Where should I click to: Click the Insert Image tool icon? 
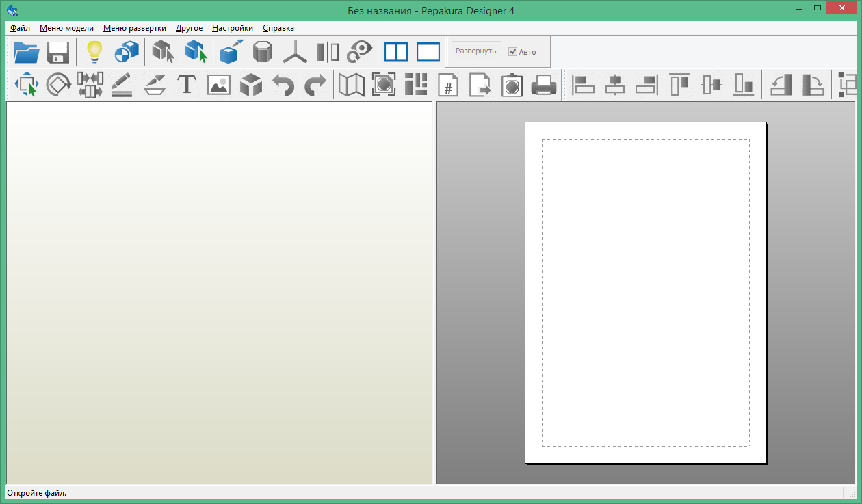coord(219,85)
